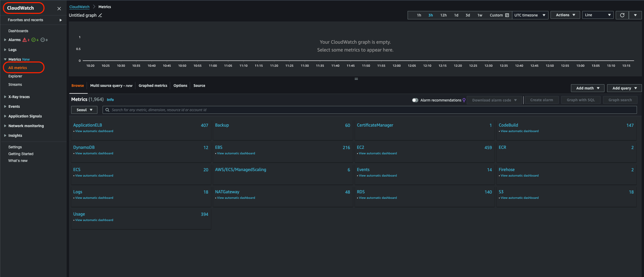This screenshot has width=644, height=277.
Task: Select the 1h time range
Action: (x=419, y=15)
